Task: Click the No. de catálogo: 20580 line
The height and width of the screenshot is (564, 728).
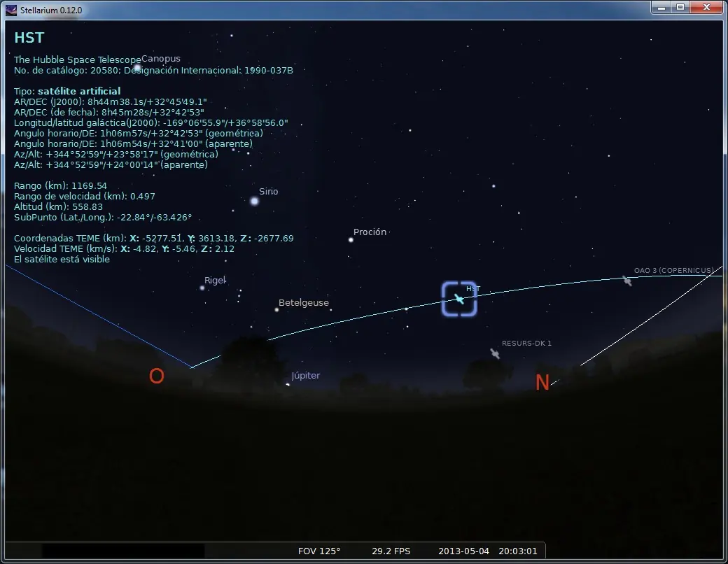Action: pos(153,70)
